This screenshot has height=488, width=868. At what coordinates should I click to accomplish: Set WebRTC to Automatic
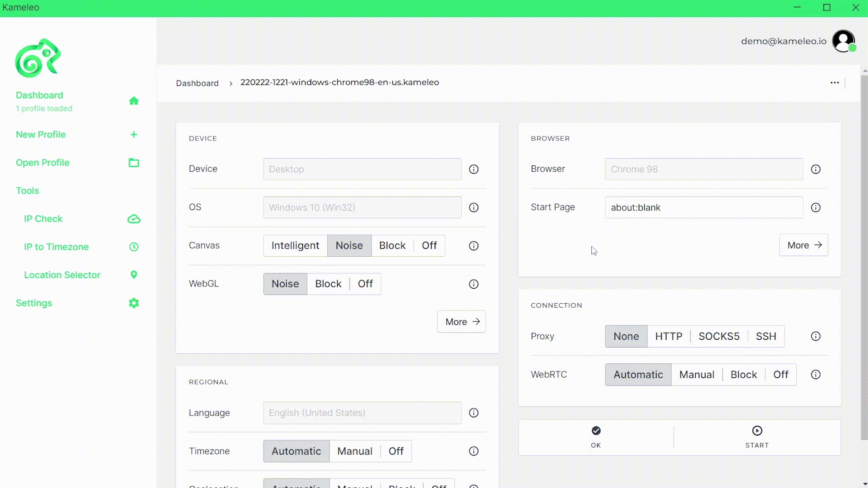[638, 375]
